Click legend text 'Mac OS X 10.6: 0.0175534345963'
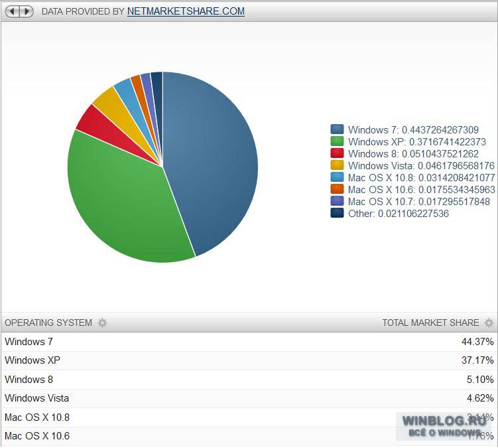Viewport: 498px width, 448px height. 422,190
